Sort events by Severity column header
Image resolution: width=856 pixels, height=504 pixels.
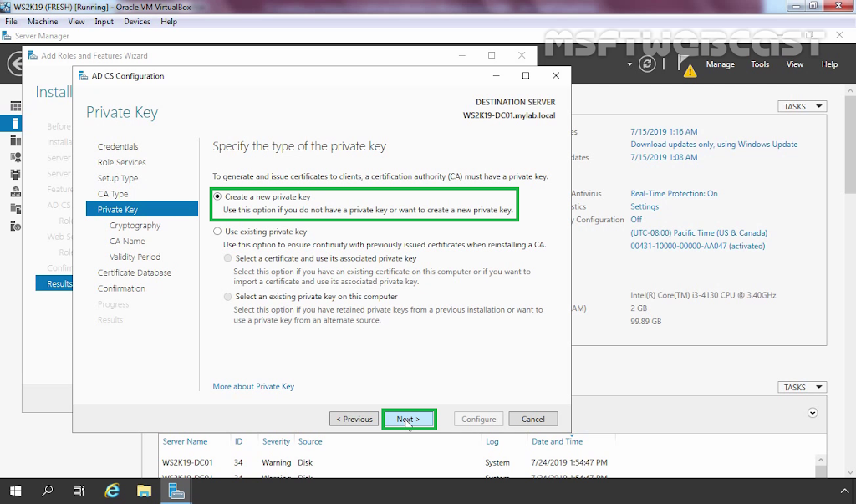[x=276, y=441]
